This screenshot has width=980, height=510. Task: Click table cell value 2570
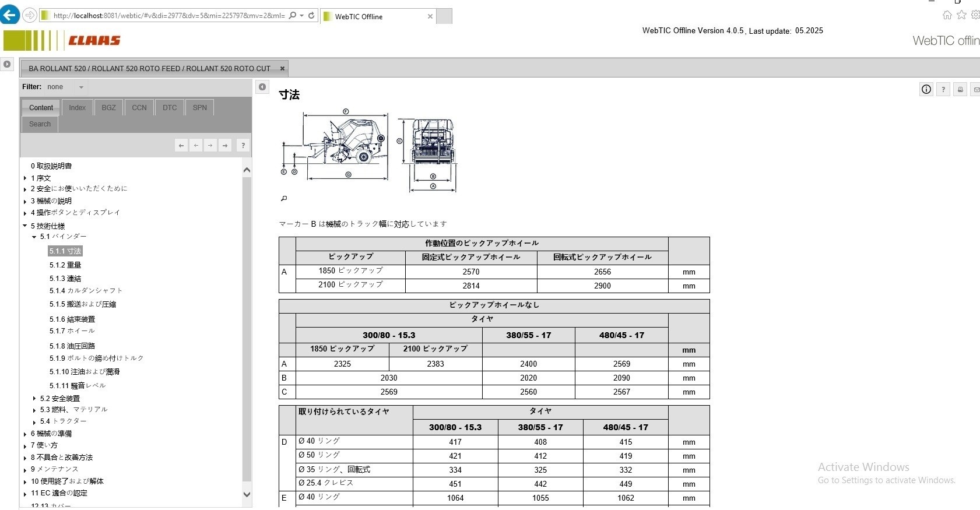(471, 272)
